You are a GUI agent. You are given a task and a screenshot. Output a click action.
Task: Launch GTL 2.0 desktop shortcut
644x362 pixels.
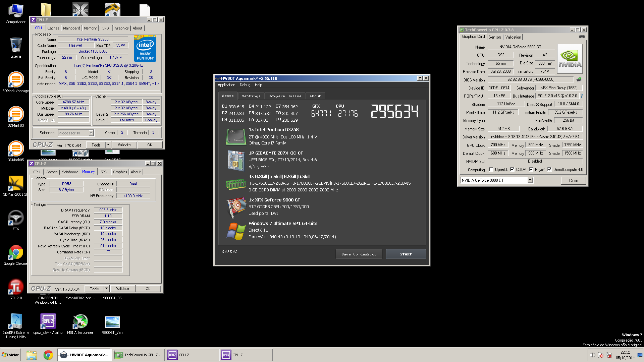pos(15,289)
